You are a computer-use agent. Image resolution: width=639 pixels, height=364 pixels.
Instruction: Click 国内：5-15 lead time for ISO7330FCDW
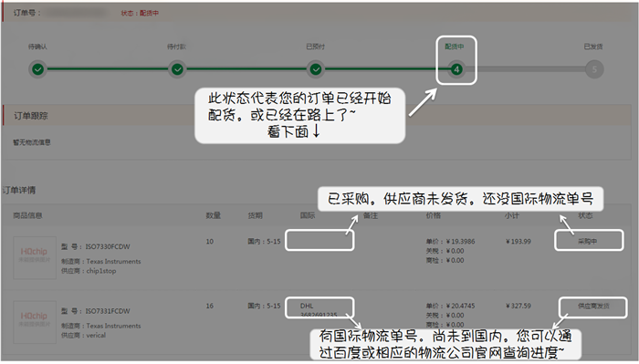point(264,242)
